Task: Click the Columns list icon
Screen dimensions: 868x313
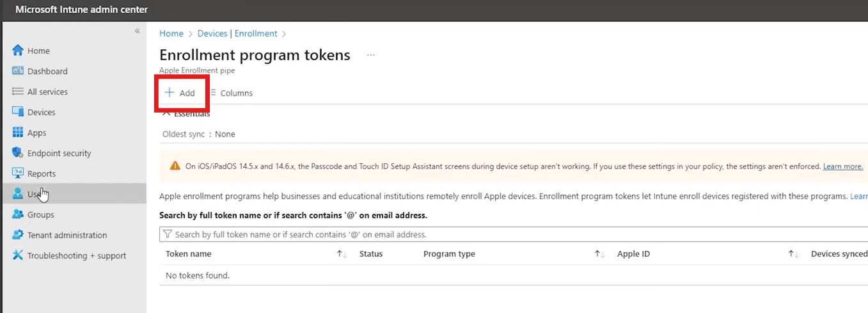Action: (212, 92)
